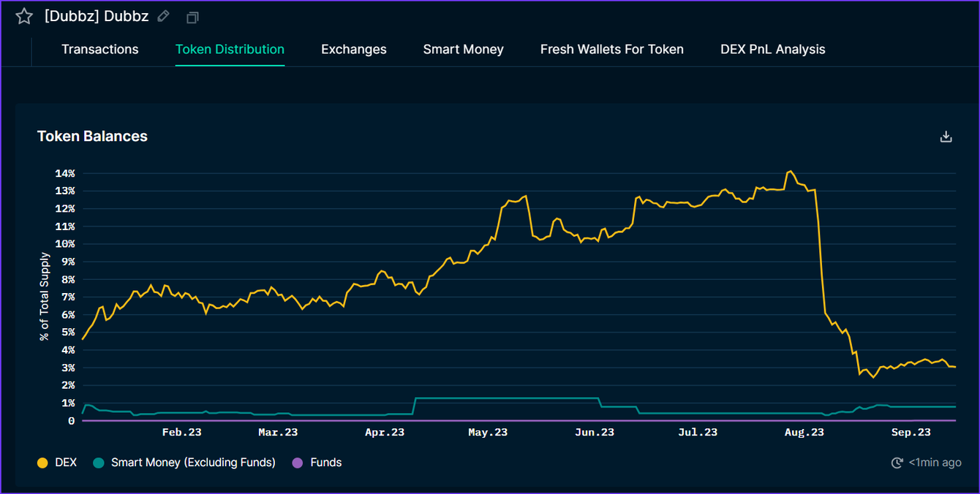This screenshot has height=494, width=980.
Task: Click the 'Feb.23' x-axis label
Action: (x=181, y=432)
